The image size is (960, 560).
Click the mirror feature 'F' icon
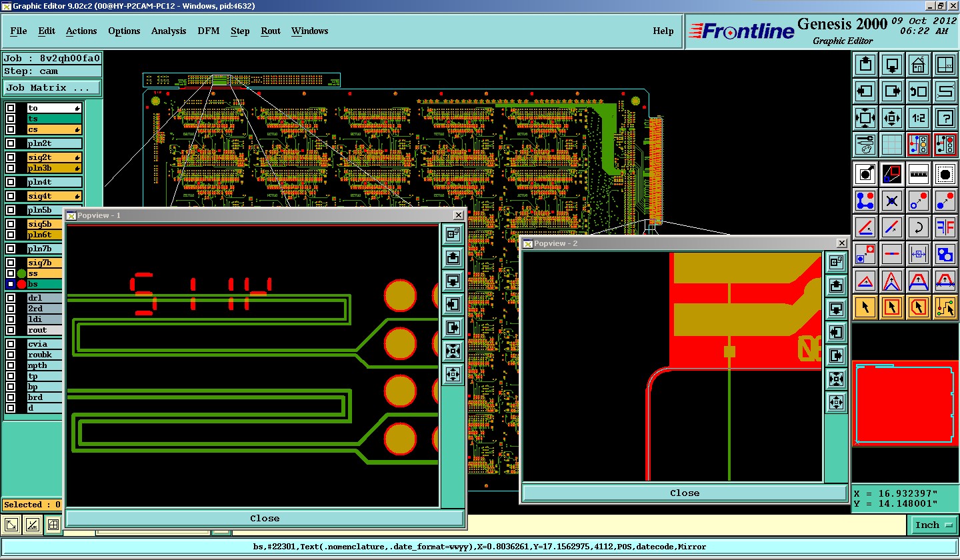coord(945,227)
